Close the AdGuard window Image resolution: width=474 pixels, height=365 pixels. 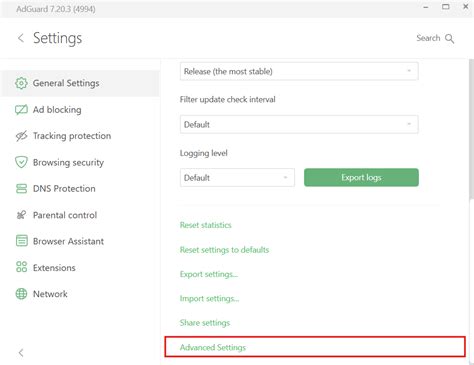pos(466,7)
